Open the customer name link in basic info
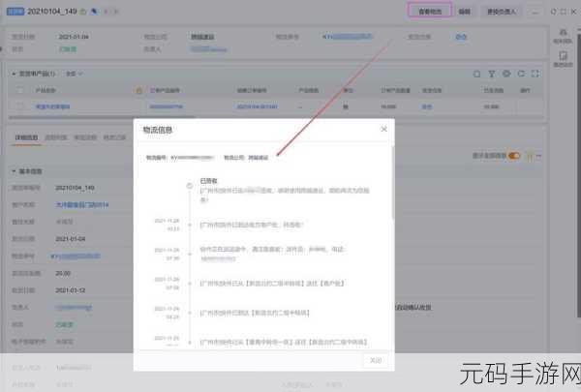The height and width of the screenshot is (392, 581). point(82,204)
